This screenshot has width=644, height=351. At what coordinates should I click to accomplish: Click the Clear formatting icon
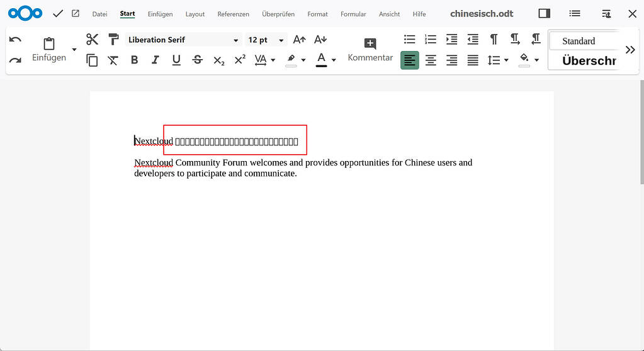point(113,60)
